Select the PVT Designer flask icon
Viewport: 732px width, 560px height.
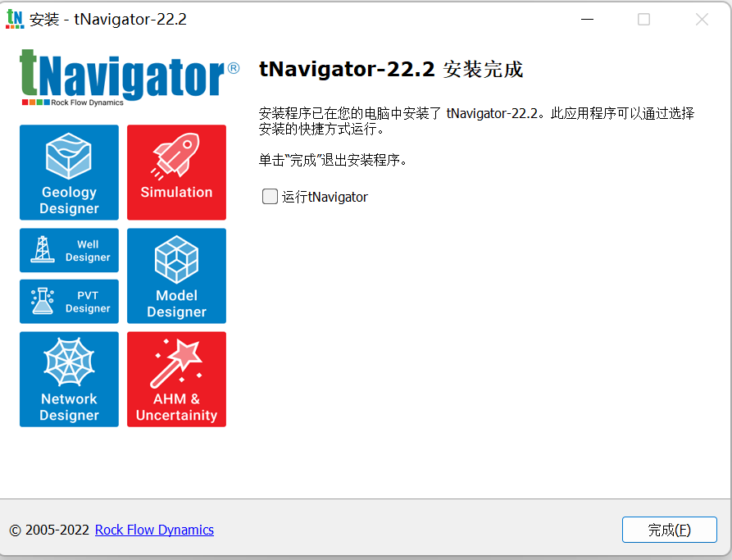pyautogui.click(x=69, y=301)
